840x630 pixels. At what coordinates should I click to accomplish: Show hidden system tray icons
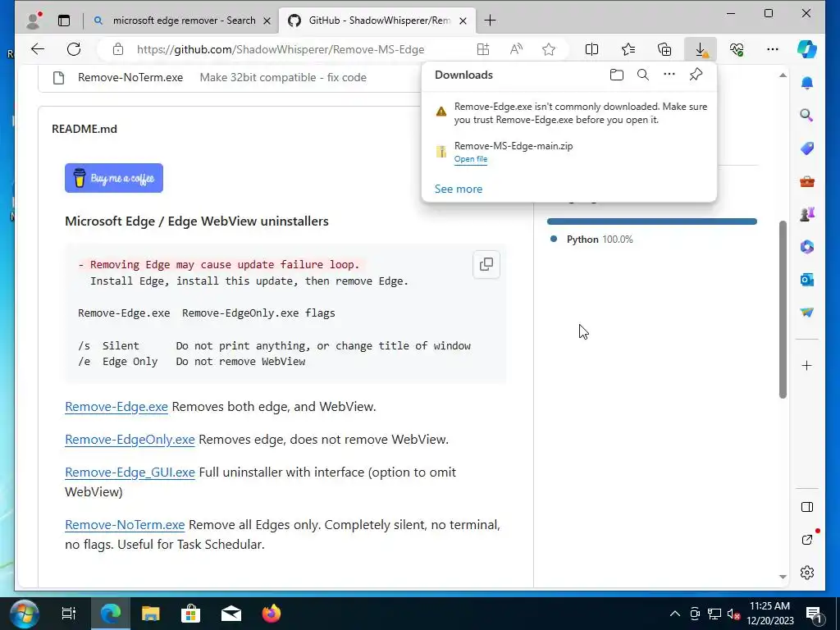[675, 614]
